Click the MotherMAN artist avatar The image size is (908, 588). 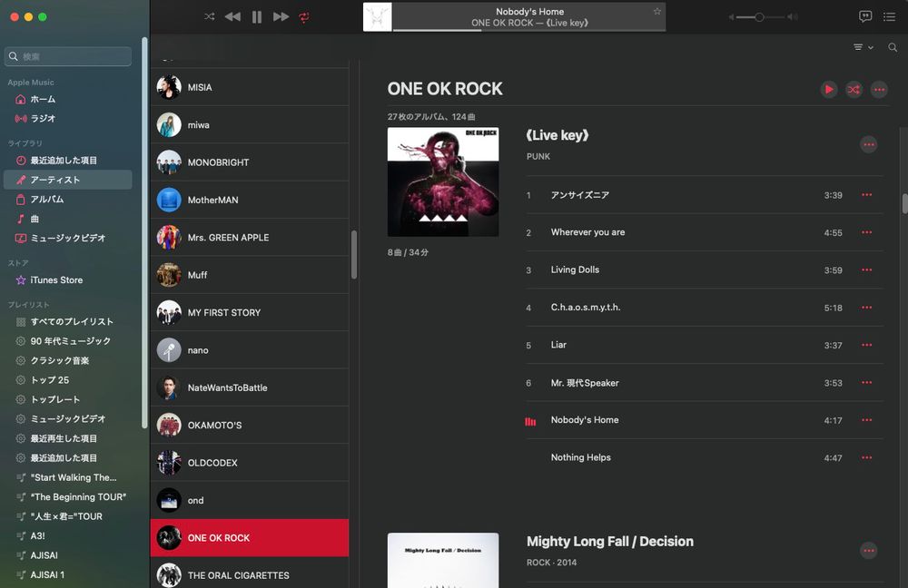(x=169, y=200)
